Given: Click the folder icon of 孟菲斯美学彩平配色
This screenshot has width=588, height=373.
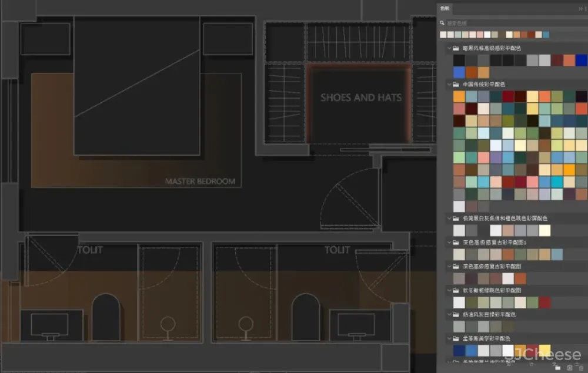Looking at the screenshot, I should pyautogui.click(x=456, y=339).
